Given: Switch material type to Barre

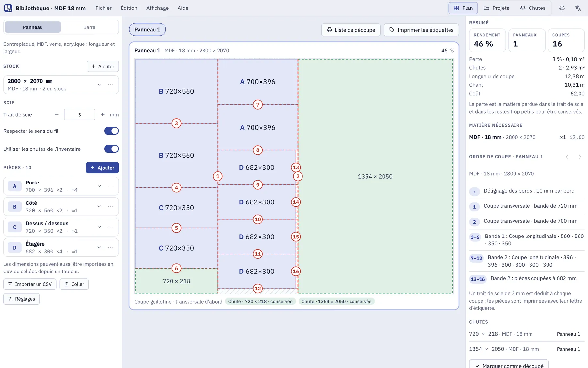Looking at the screenshot, I should 89,27.
